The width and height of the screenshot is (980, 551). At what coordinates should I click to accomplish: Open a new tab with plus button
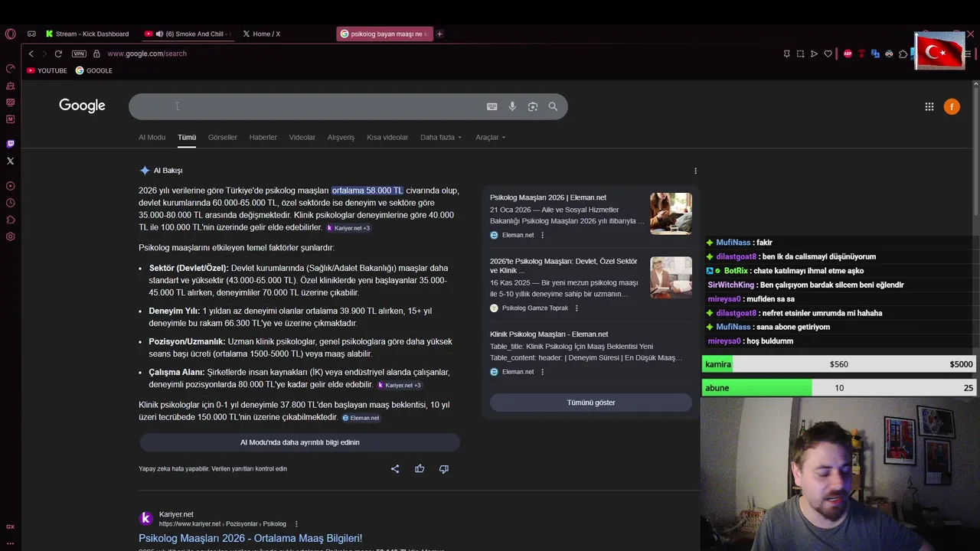click(x=439, y=34)
